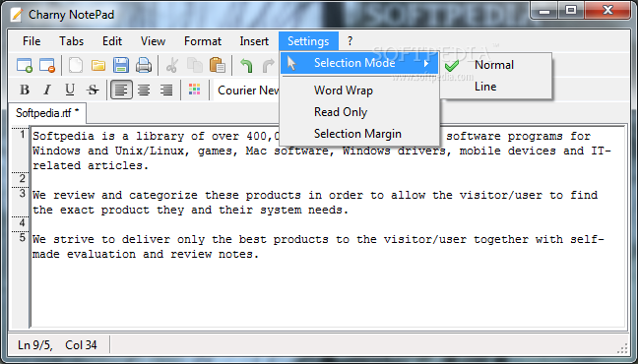Click the Close Tab toolbar icon

click(x=47, y=65)
